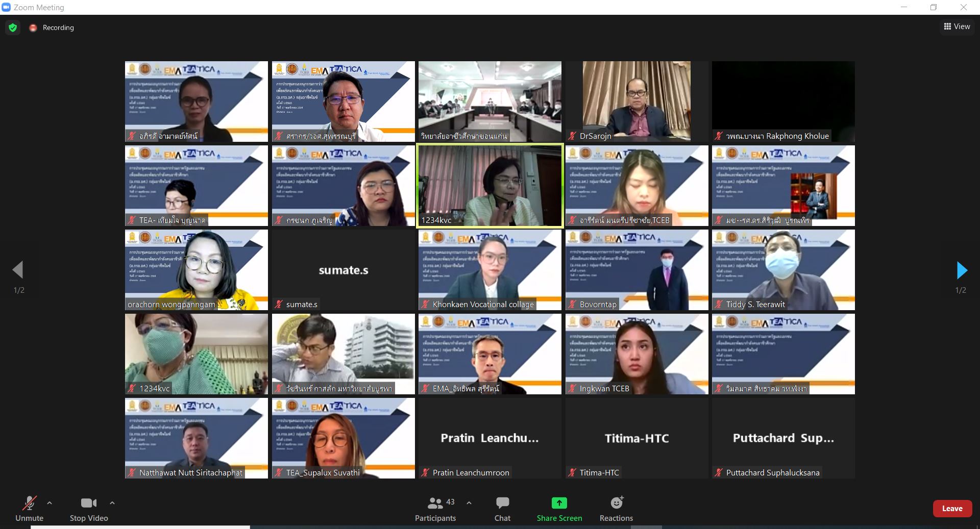The image size is (980, 529).
Task: Expand the arrow next to Participants count
Action: click(x=469, y=503)
